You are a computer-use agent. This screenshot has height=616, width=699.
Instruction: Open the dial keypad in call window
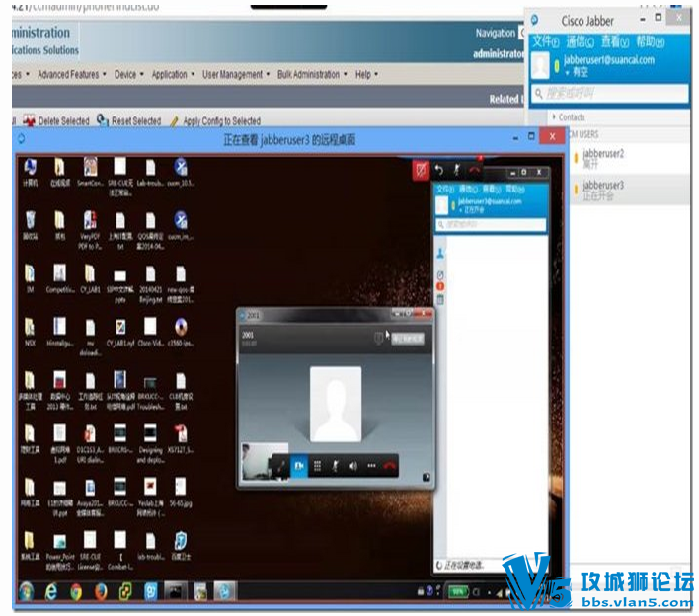click(317, 466)
